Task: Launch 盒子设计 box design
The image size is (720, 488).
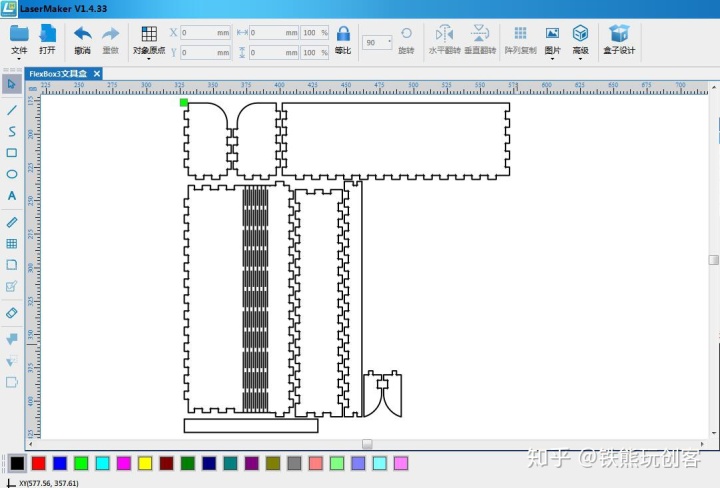Action: tap(619, 33)
